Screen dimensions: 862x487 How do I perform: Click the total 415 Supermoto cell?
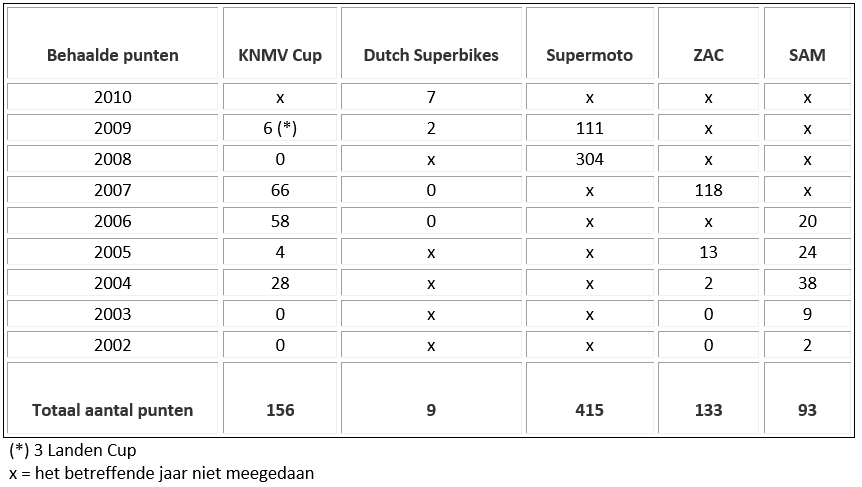(x=589, y=398)
